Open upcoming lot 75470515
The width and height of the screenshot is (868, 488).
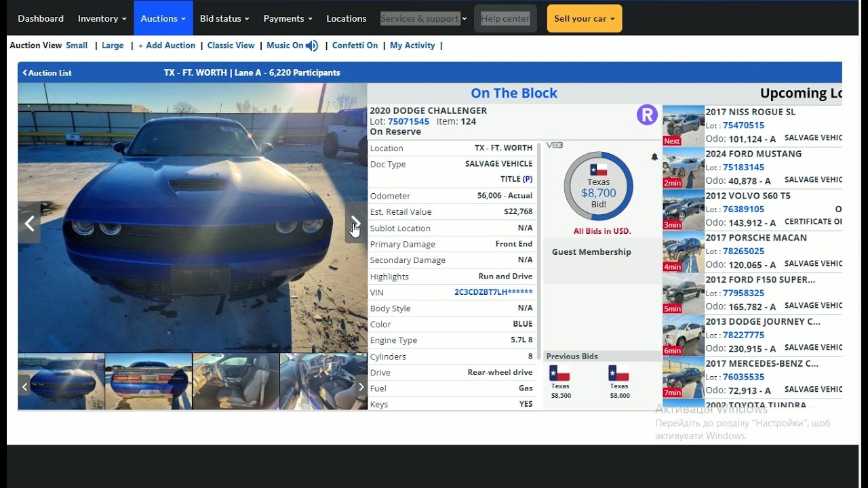743,125
